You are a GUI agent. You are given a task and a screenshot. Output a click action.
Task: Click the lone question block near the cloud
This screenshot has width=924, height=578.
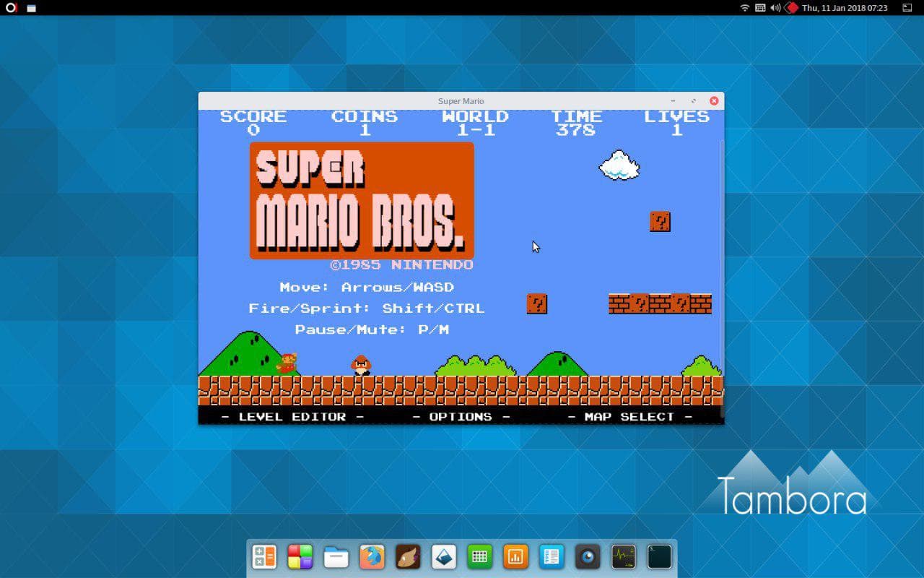click(x=660, y=221)
